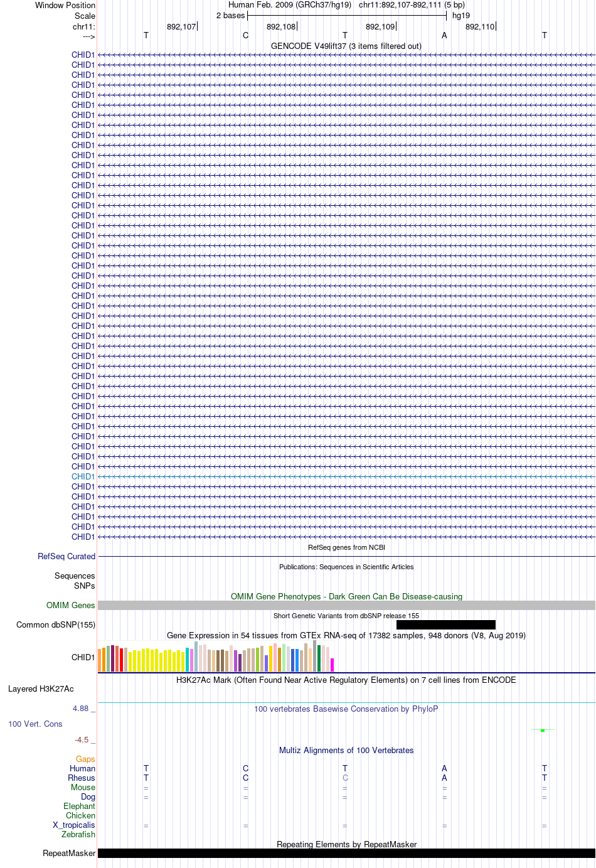This screenshot has height=868, width=596.
Task: Click base C in the top sequence row
Action: coord(245,35)
